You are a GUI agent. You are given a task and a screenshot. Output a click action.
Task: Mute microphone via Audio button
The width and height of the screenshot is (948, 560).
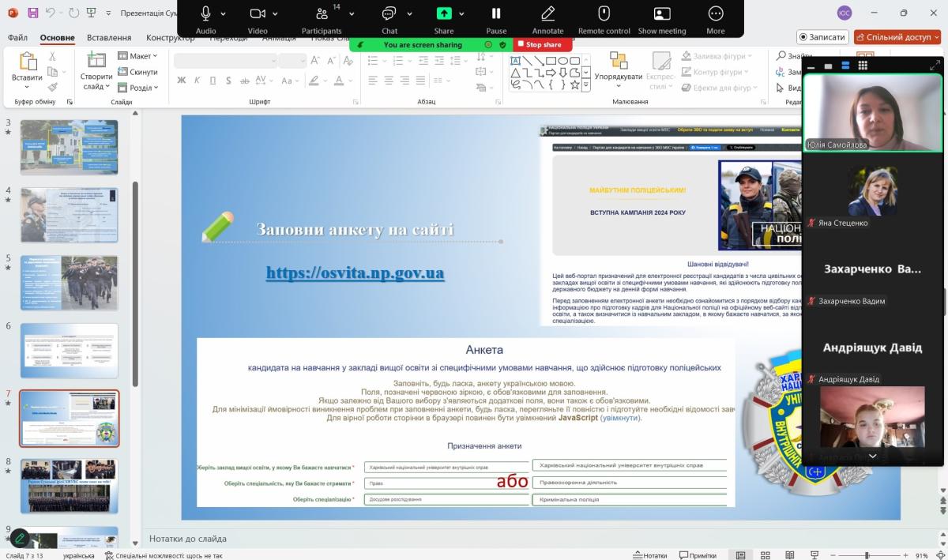pyautogui.click(x=205, y=19)
